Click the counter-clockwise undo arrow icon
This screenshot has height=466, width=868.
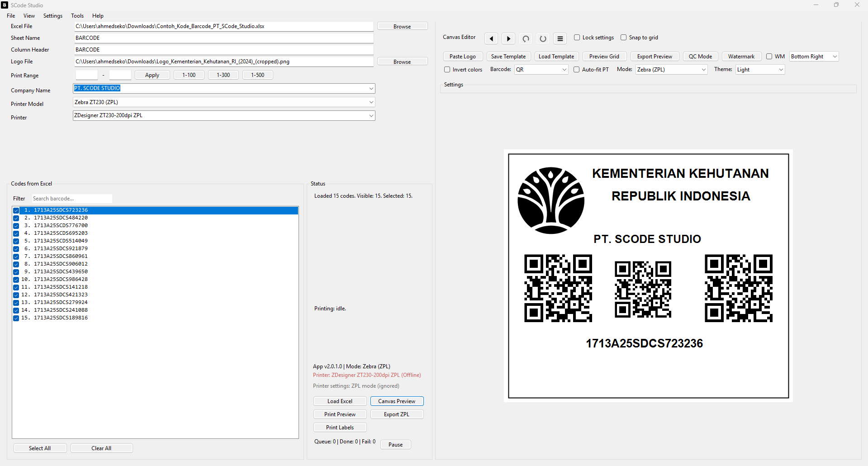coord(526,38)
